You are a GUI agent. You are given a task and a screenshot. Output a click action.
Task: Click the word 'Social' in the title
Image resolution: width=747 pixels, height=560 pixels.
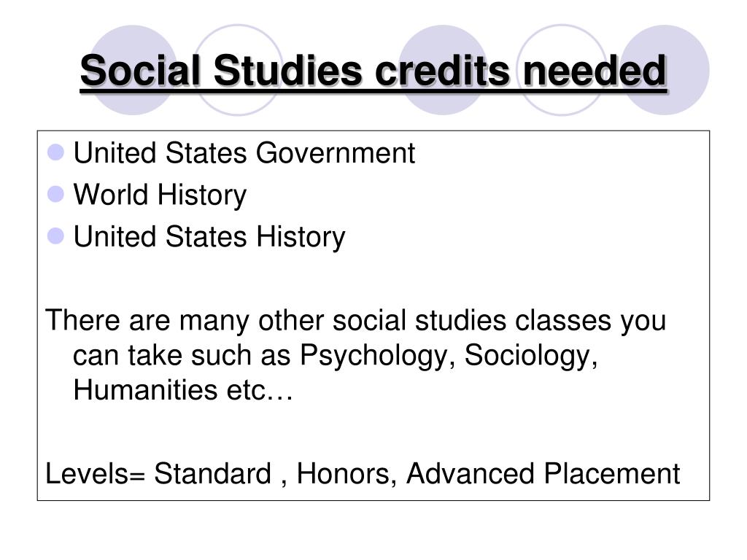click(140, 71)
